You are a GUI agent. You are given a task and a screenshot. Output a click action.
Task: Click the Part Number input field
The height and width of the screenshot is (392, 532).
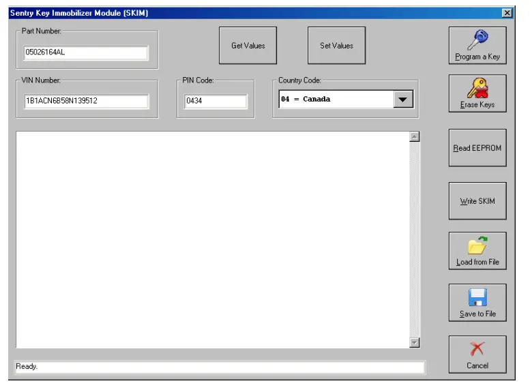pyautogui.click(x=86, y=52)
